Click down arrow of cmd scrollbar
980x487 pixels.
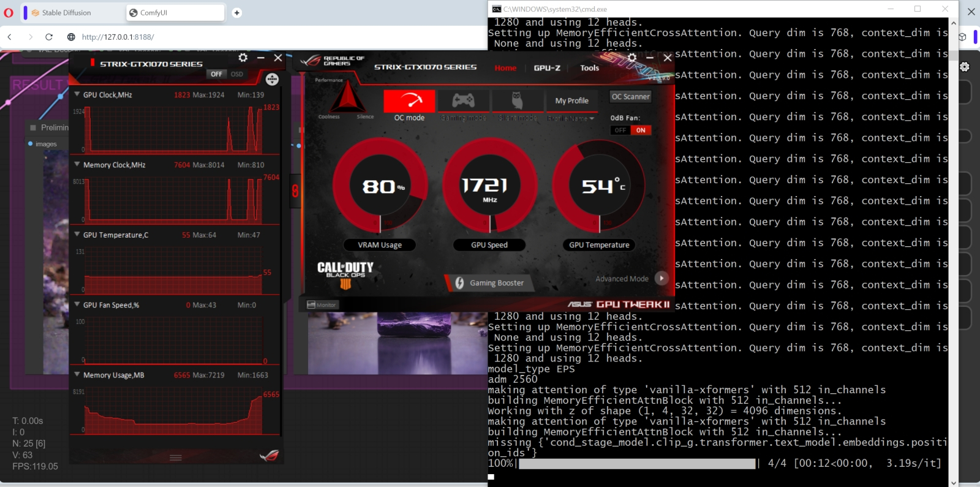pos(953,482)
